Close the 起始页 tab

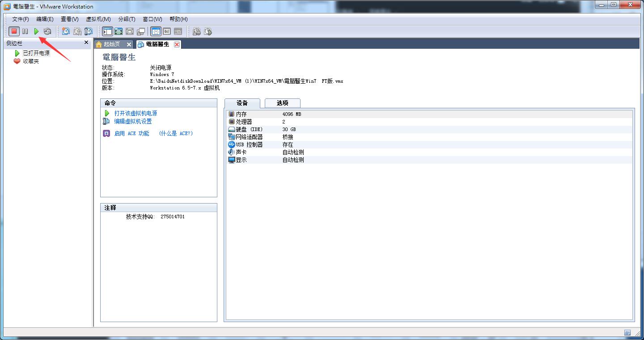pos(129,44)
